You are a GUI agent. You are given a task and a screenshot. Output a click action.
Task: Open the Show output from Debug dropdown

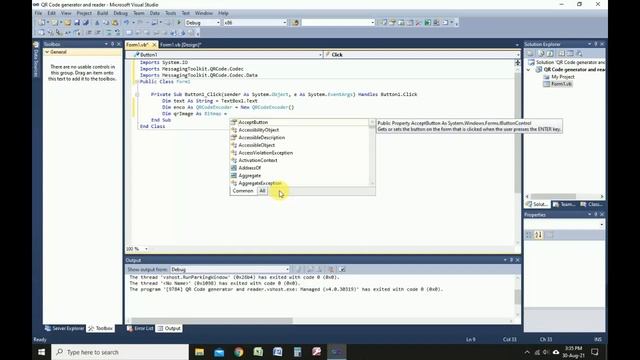click(230, 269)
